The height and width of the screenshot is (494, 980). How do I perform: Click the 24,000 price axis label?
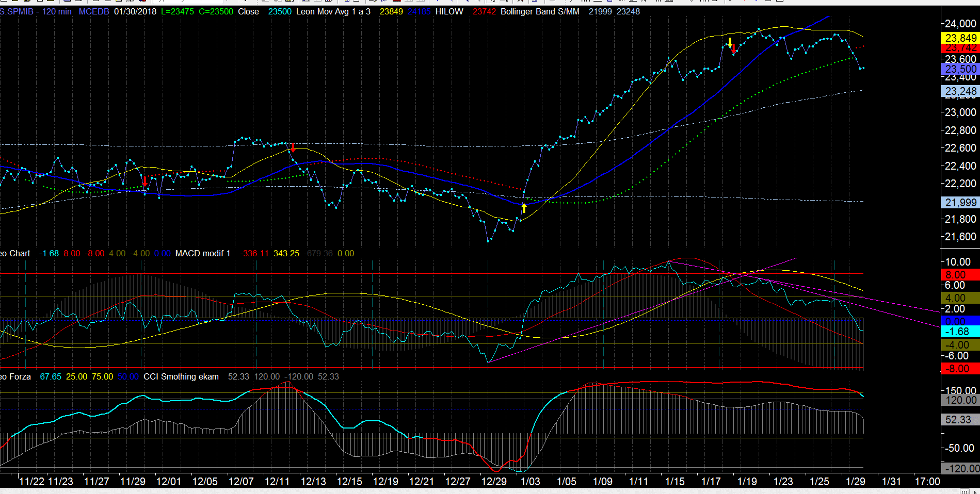[x=960, y=24]
